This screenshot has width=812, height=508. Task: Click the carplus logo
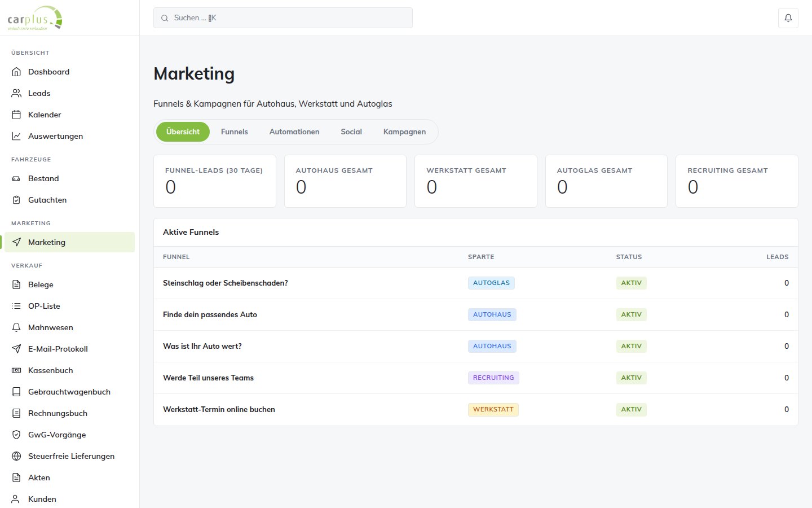[x=35, y=19]
